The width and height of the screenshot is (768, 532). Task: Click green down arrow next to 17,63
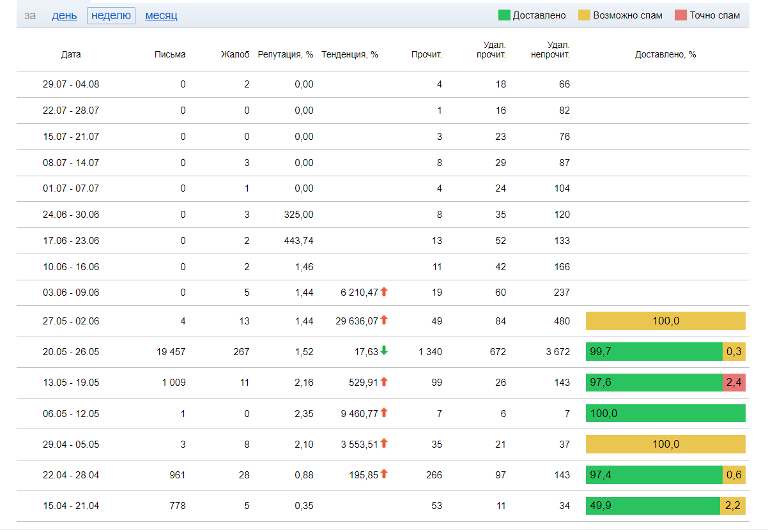tap(384, 351)
